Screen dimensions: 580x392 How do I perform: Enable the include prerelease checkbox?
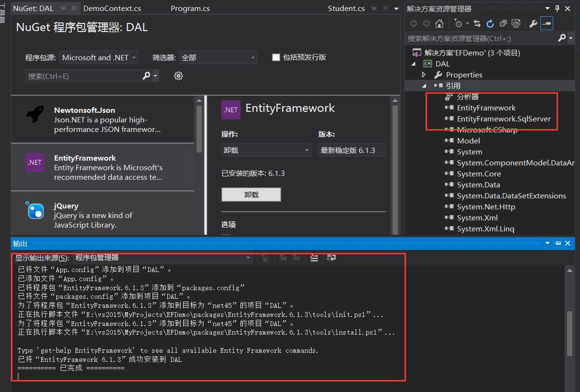click(x=276, y=57)
